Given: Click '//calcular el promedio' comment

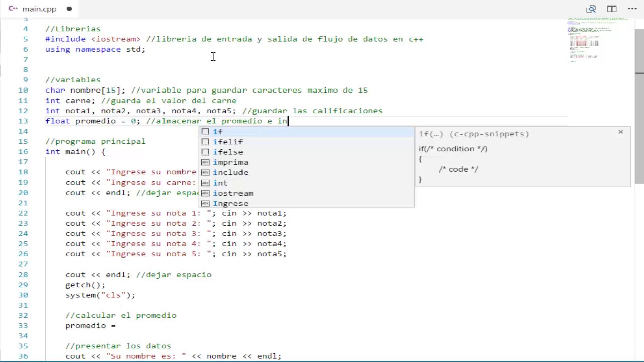Looking at the screenshot, I should point(121,315).
